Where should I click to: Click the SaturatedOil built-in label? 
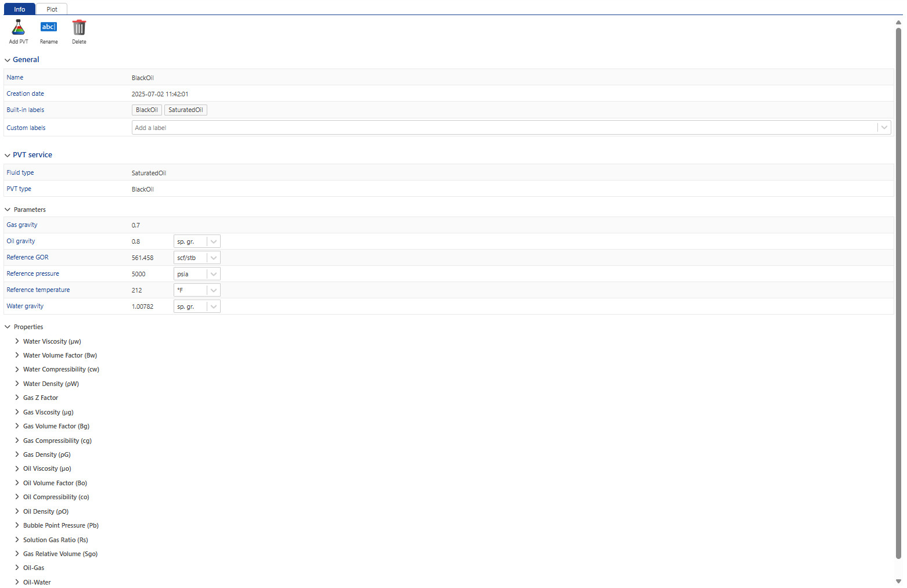tap(186, 110)
